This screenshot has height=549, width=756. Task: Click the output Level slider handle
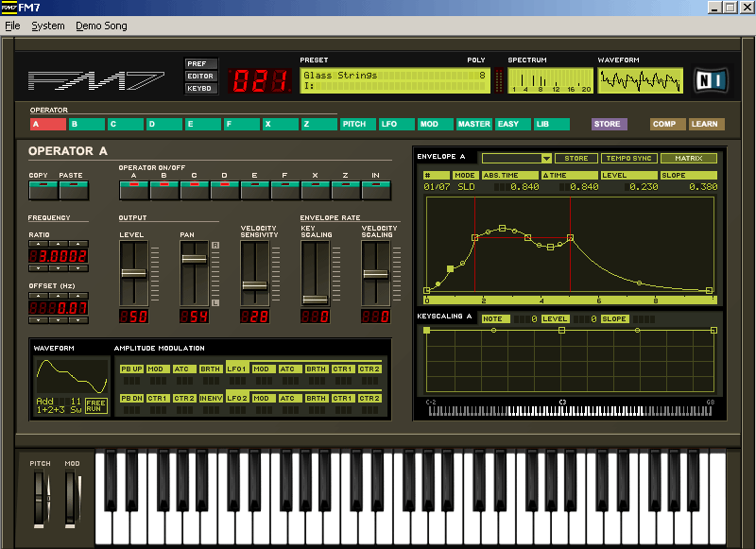click(x=133, y=272)
